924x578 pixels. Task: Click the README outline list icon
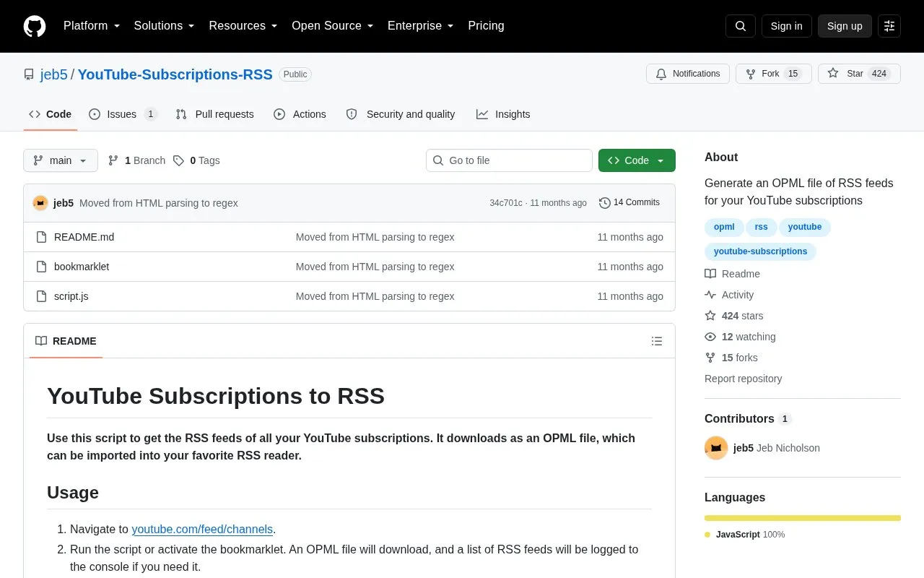657,341
